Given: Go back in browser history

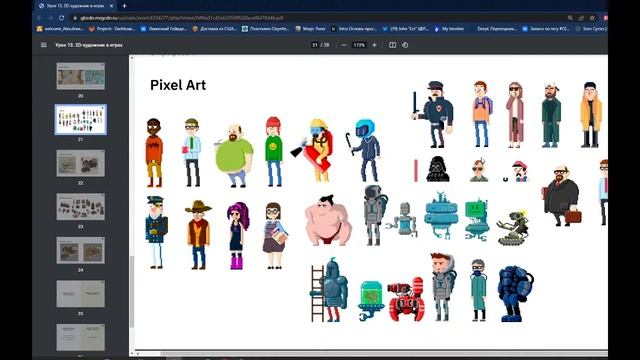Looking at the screenshot, I should (x=40, y=18).
